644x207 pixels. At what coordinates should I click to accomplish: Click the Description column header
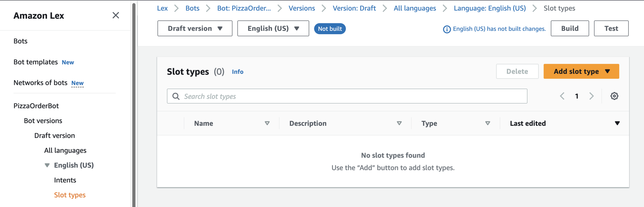[x=308, y=124]
